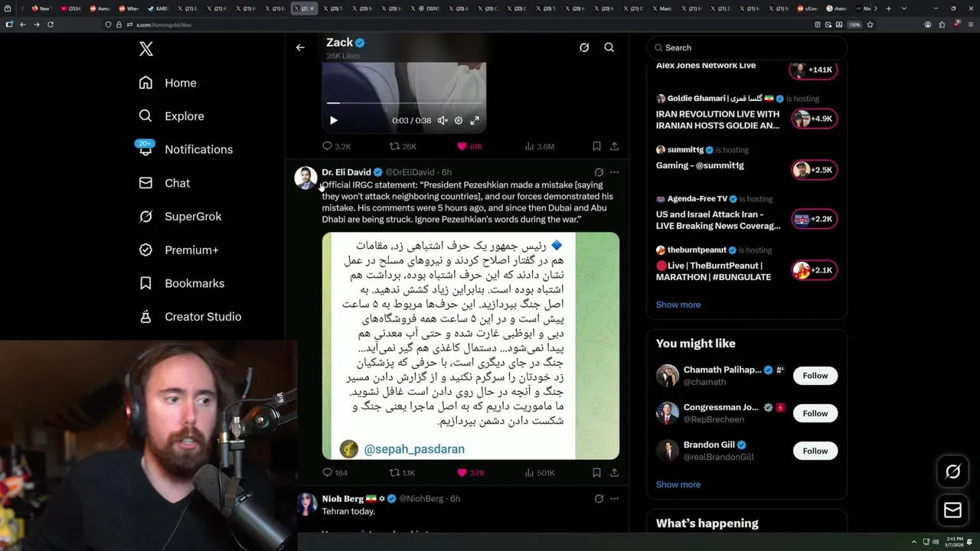Open the more options menu on Nioh Berg's post

614,498
